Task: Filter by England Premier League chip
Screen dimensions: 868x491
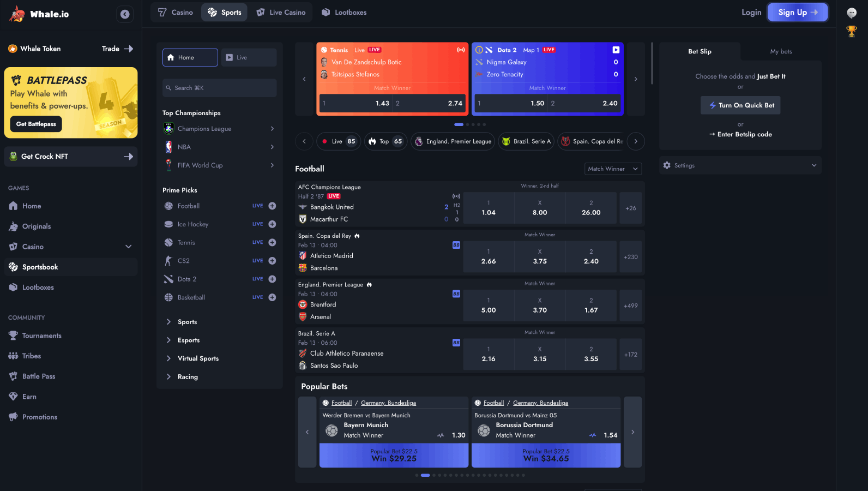Action: coord(453,141)
